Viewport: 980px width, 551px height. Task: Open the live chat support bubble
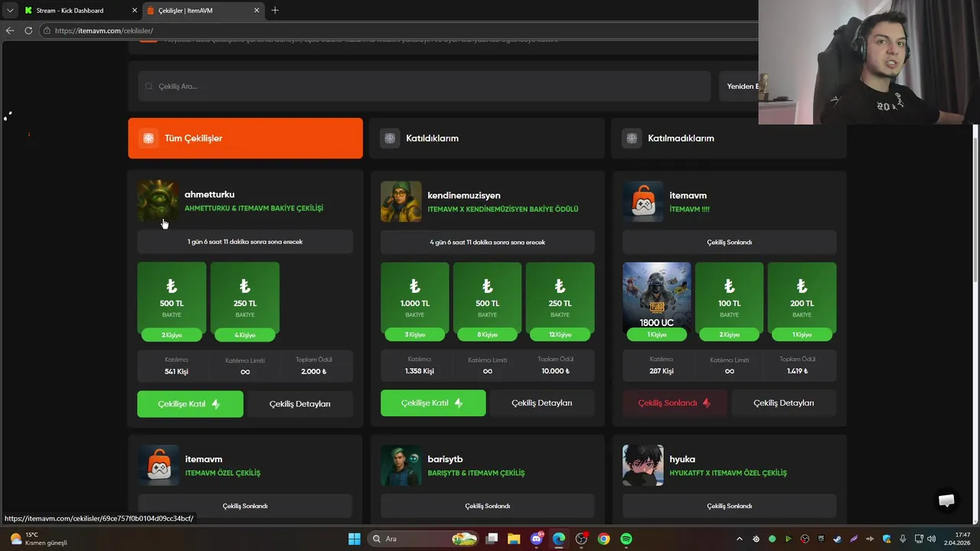(x=946, y=500)
